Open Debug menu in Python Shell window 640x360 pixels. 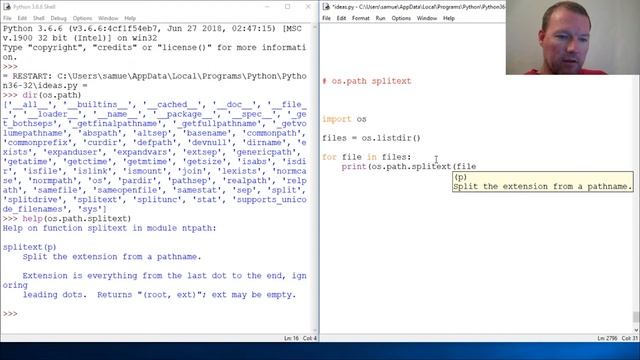pyautogui.click(x=58, y=18)
